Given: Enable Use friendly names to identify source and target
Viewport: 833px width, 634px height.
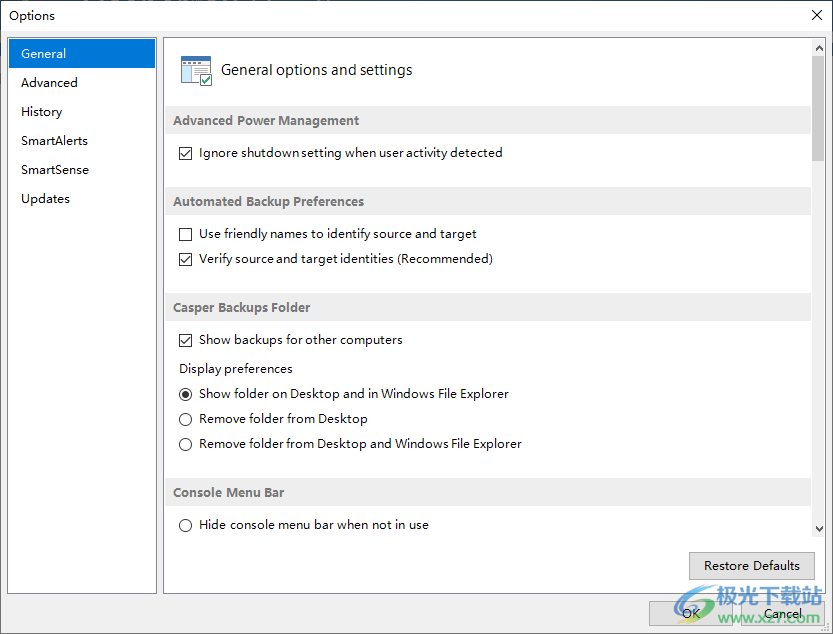Looking at the screenshot, I should 185,235.
